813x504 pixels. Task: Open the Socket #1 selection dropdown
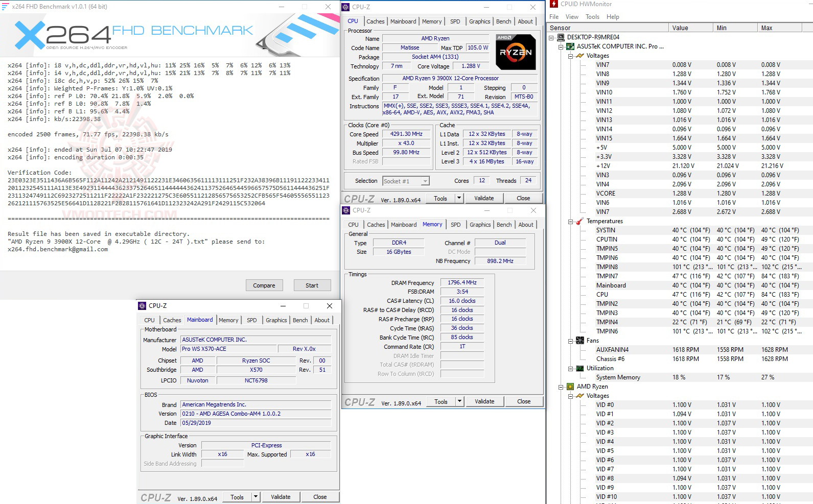(425, 181)
